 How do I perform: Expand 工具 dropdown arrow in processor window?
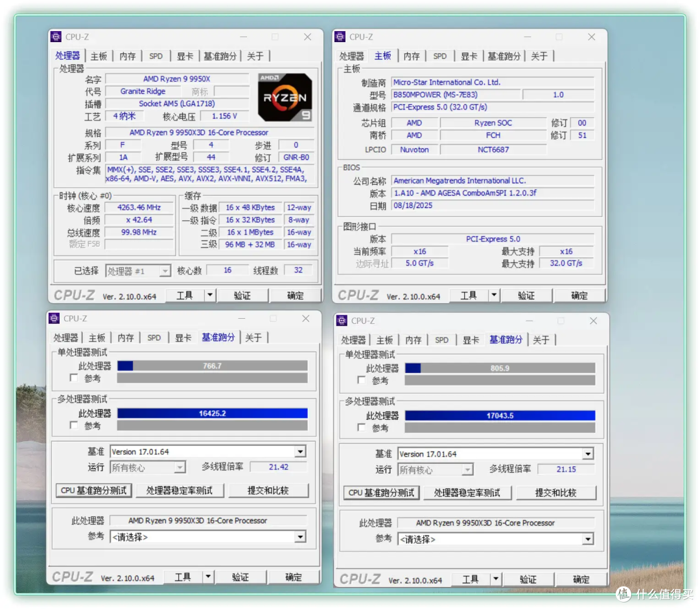coord(210,295)
